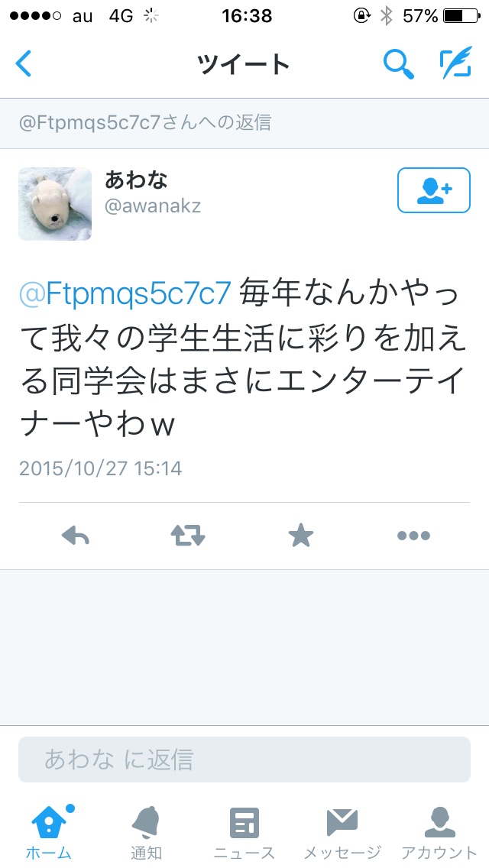Favorite the tweet with the star icon
Screen dimensions: 489x868
pos(301,536)
